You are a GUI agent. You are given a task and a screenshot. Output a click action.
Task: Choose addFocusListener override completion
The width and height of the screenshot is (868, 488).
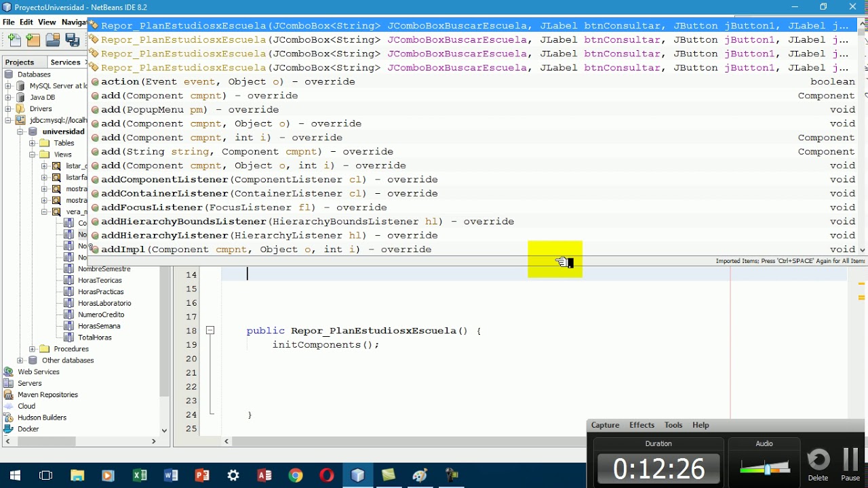click(473, 207)
